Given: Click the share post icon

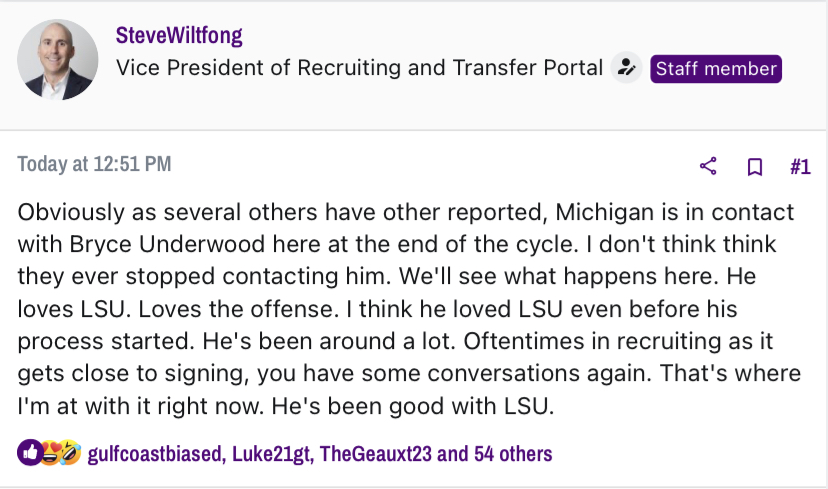Looking at the screenshot, I should pos(708,166).
